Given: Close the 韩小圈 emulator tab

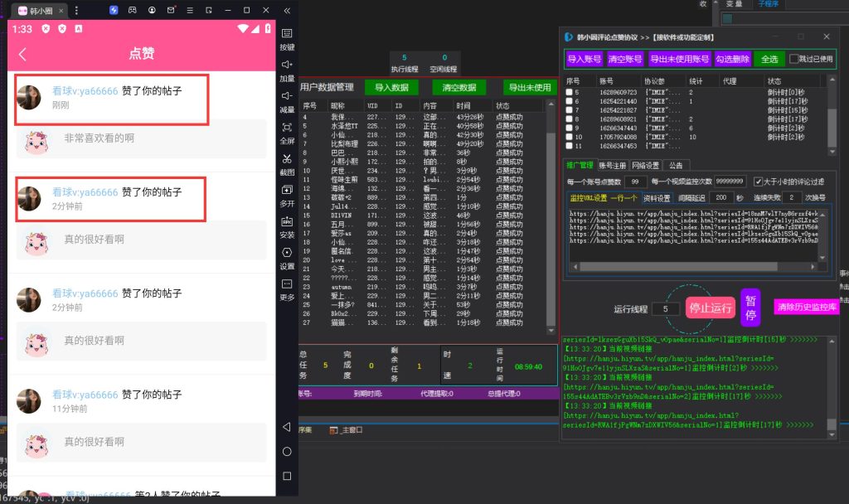Looking at the screenshot, I should (61, 11).
